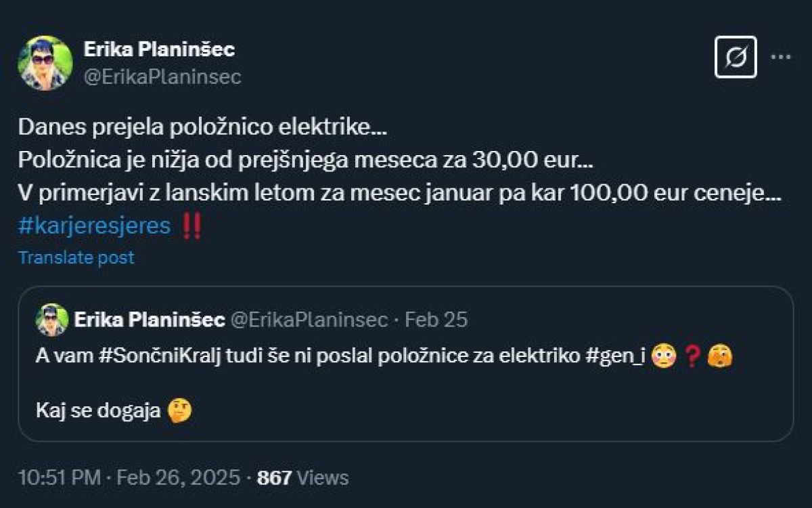Screen dimensions: 812x508
Task: Click the Grok slash icon button
Action: (736, 57)
